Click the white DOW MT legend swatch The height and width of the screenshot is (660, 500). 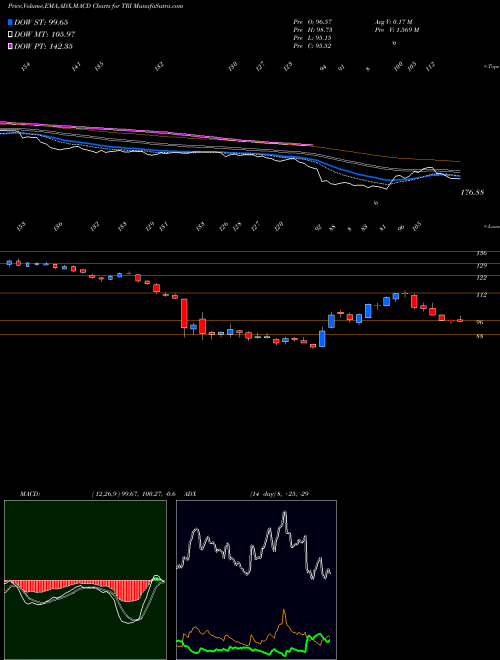10,35
